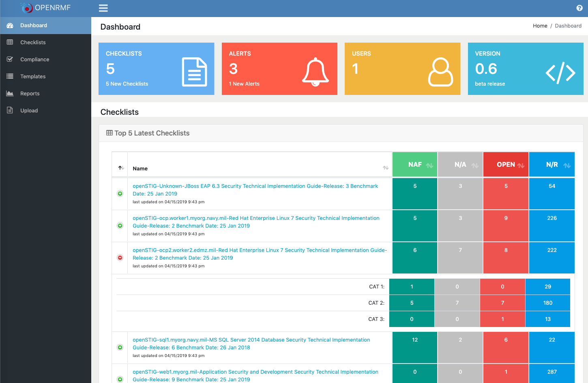Toggle the sidebar with hamburger menu icon
Viewport: 588px width, 383px height.
103,8
